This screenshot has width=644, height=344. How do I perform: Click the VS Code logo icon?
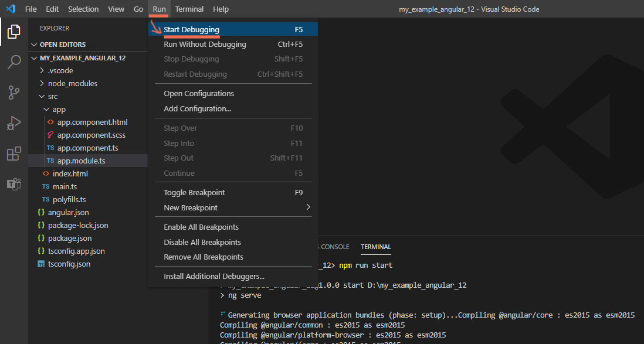pos(10,9)
